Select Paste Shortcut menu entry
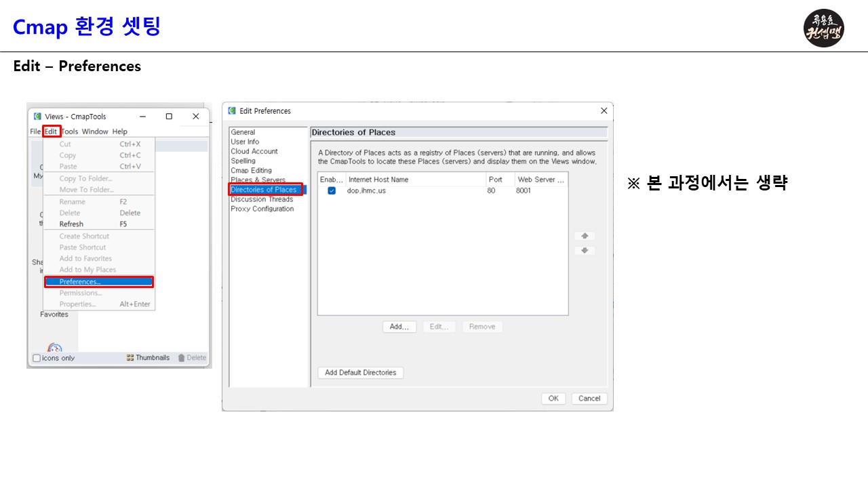This screenshot has width=868, height=488. pyautogui.click(x=99, y=247)
